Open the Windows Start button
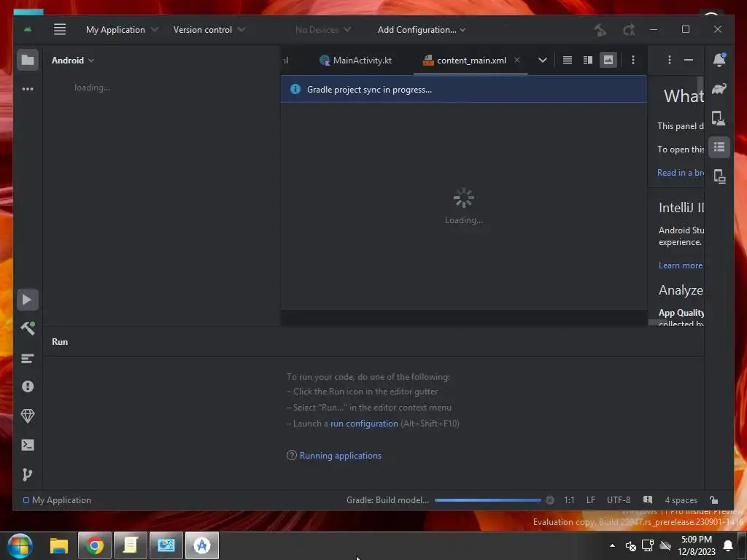The height and width of the screenshot is (560, 747). [x=20, y=545]
